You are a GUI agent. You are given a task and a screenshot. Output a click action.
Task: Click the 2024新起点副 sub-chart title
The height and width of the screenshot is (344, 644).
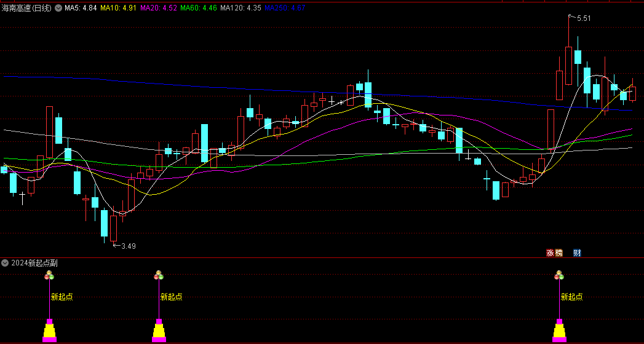tap(34, 264)
